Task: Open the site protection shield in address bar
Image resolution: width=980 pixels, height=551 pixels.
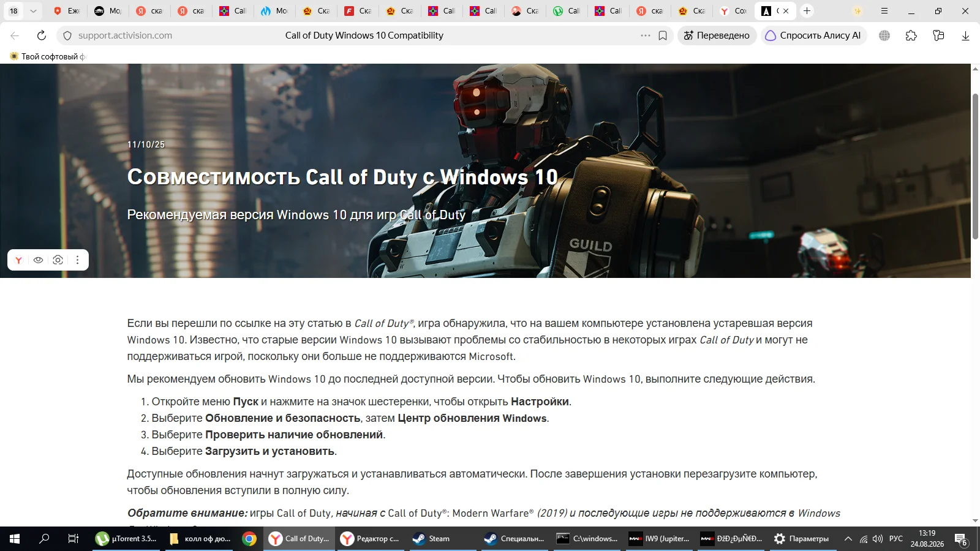Action: tap(67, 36)
